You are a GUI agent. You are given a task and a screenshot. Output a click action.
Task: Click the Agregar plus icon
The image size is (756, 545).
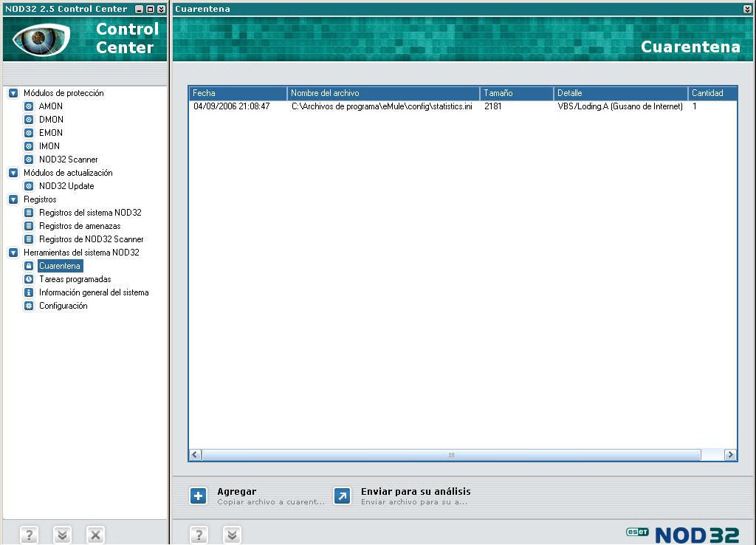click(198, 496)
